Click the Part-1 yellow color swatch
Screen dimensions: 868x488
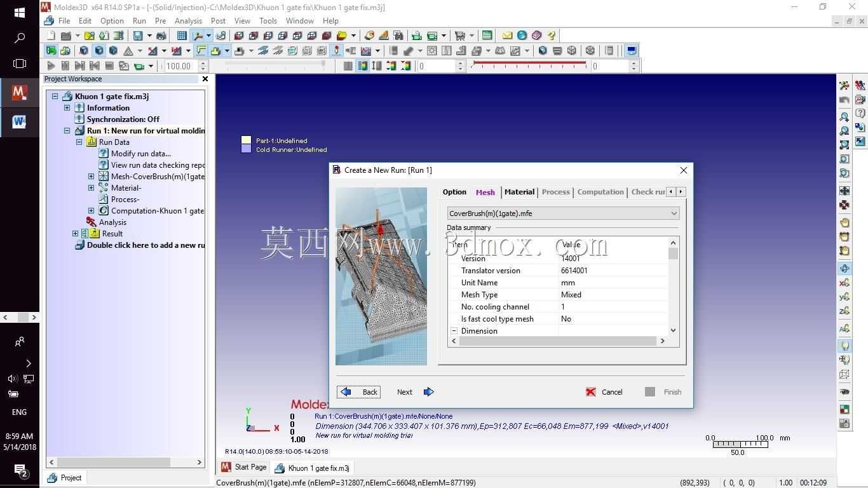tap(247, 140)
